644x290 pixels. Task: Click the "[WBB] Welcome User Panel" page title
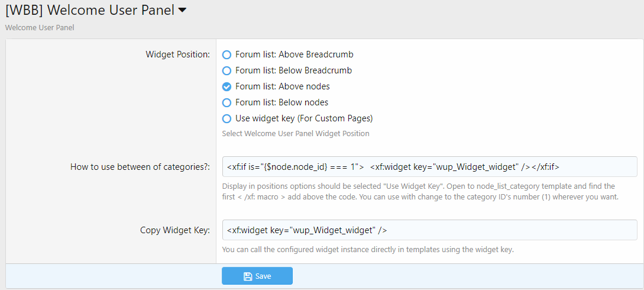pyautogui.click(x=89, y=10)
